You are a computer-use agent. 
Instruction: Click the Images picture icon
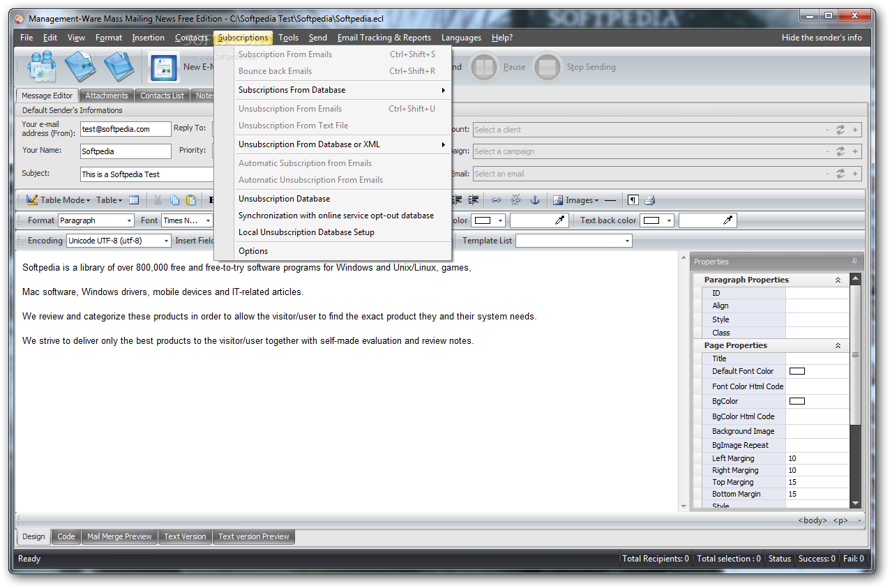point(558,199)
